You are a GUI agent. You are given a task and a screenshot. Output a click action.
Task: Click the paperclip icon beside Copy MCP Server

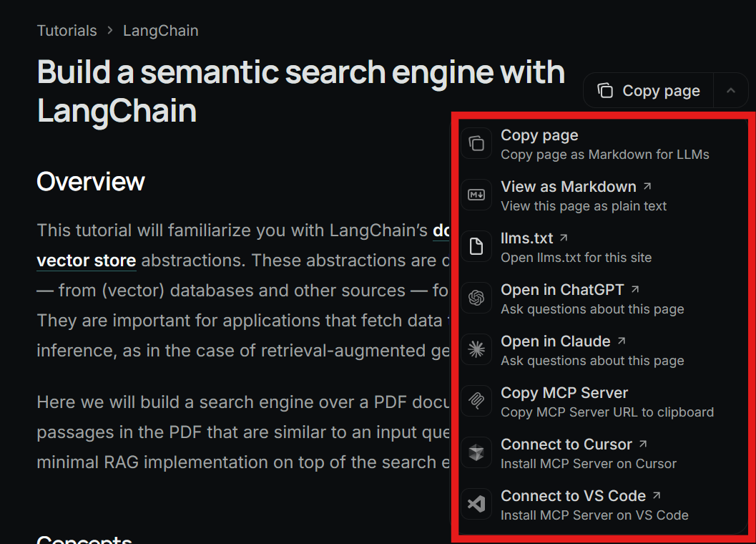point(476,402)
